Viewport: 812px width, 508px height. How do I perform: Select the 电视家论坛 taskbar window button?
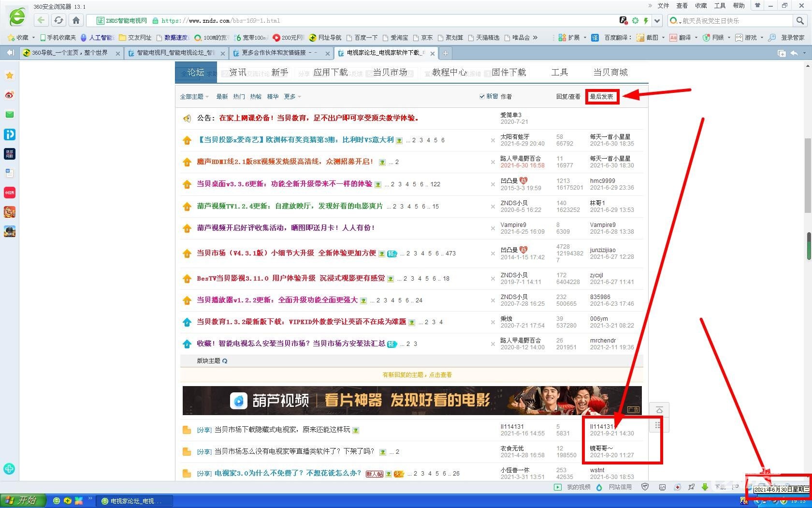click(x=134, y=501)
